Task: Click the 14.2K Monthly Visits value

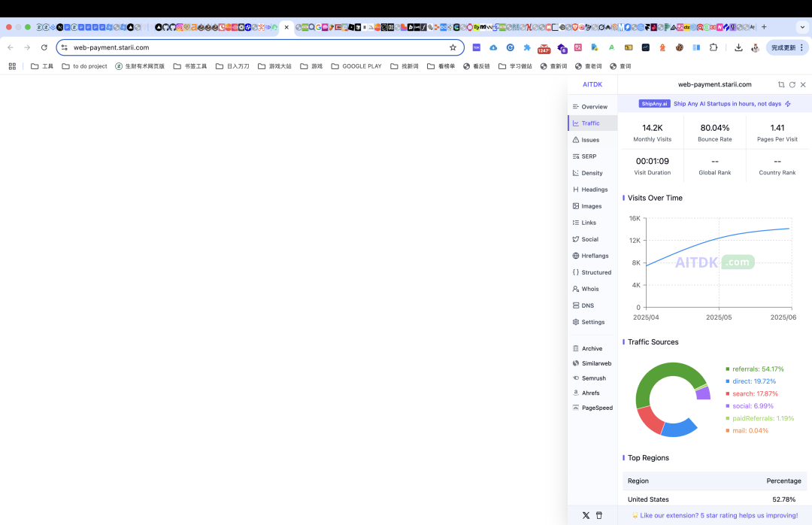Action: coord(653,128)
